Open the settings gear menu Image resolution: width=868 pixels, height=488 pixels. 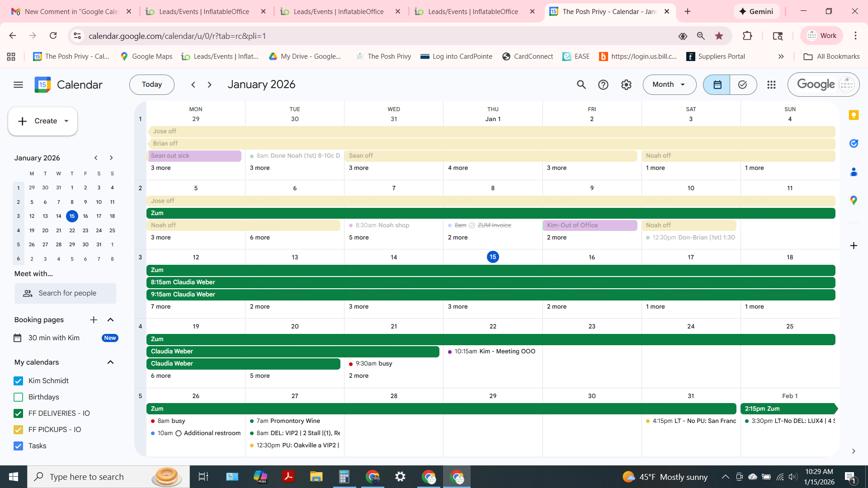(626, 84)
